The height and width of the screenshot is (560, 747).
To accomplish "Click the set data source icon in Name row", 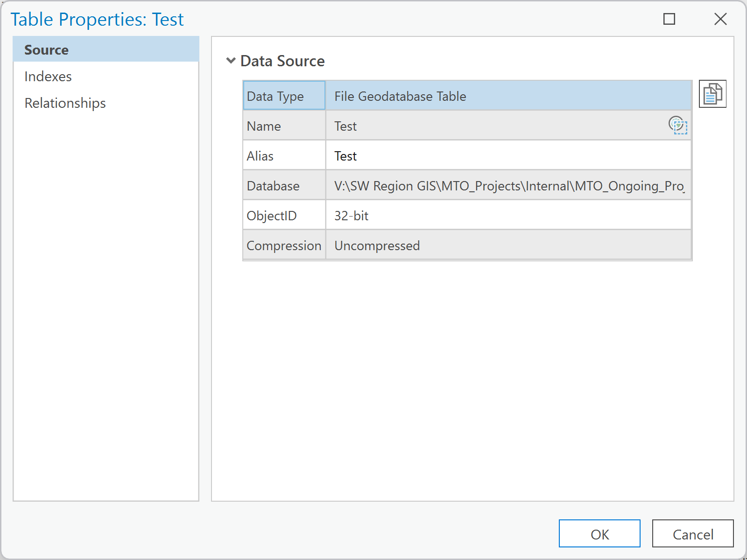I will tap(677, 125).
